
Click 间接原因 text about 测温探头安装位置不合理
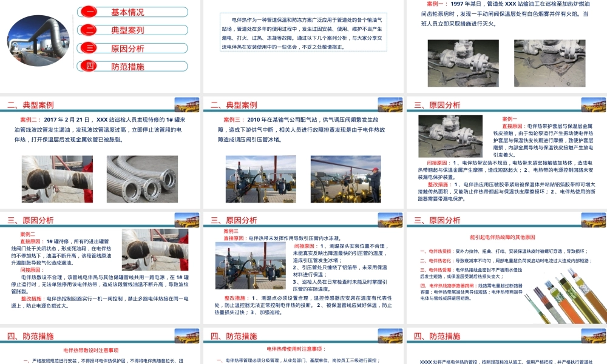point(341,253)
